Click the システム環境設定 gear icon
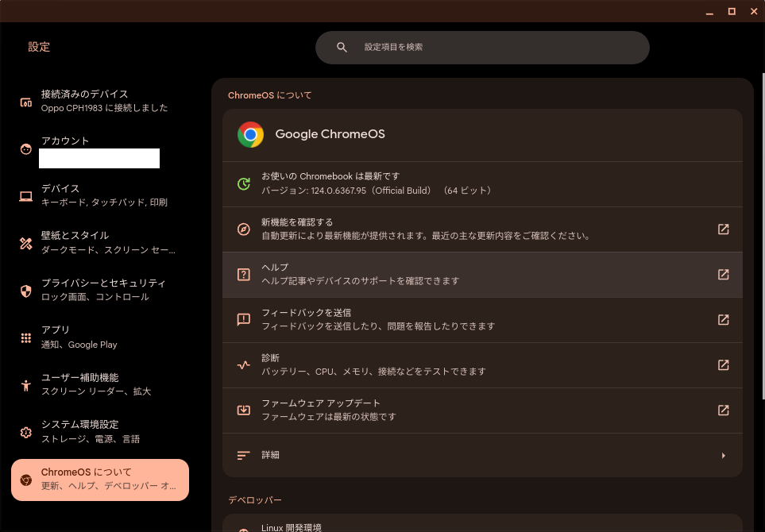Image resolution: width=765 pixels, height=532 pixels. 26,433
